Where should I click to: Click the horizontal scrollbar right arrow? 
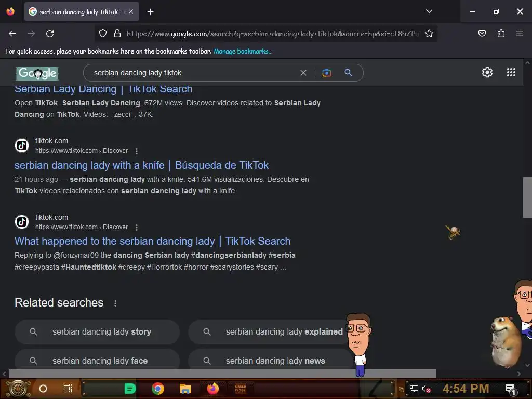click(x=519, y=374)
